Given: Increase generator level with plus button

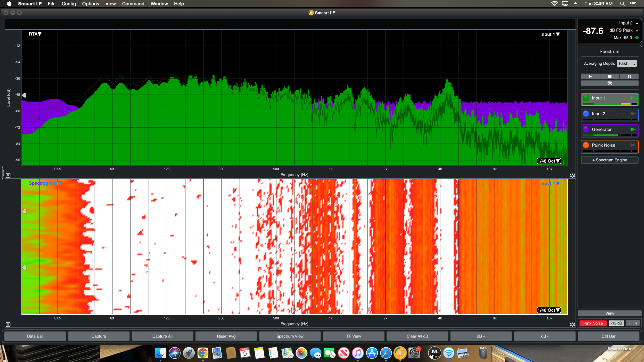Looking at the screenshot, I should (x=636, y=323).
